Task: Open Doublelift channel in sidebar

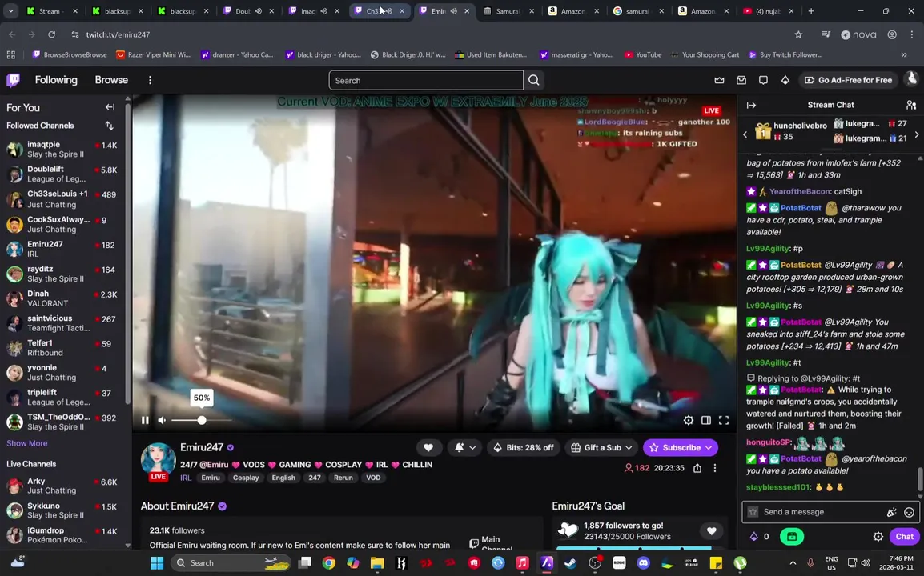Action: (x=62, y=174)
